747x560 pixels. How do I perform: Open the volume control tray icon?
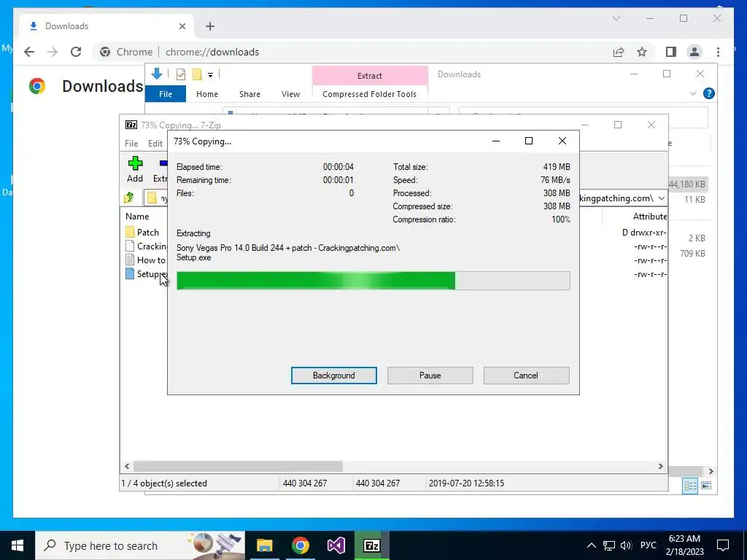626,545
